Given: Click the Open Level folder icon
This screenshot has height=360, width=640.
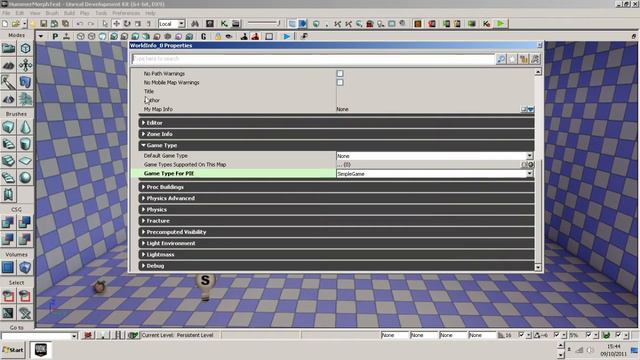Looking at the screenshot, I should 16,24.
